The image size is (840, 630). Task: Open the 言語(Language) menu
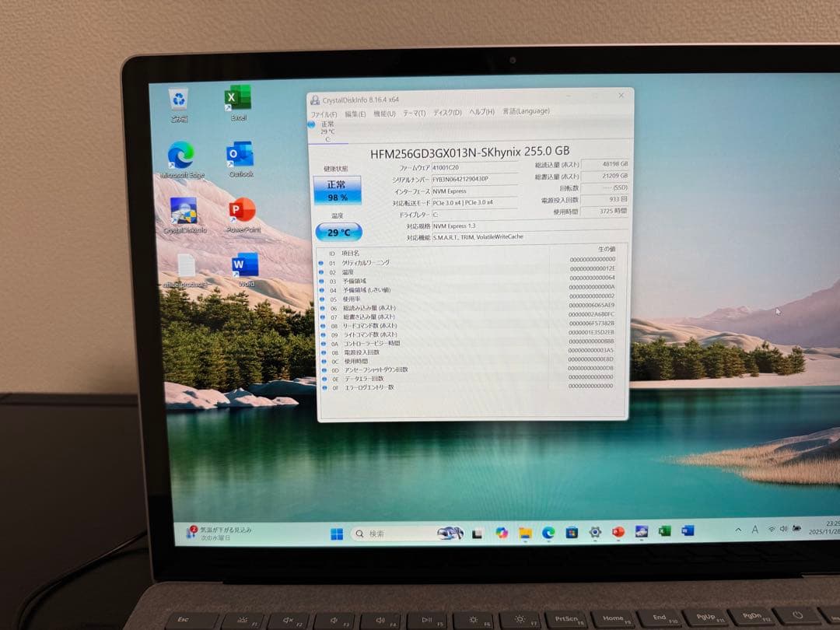526,111
